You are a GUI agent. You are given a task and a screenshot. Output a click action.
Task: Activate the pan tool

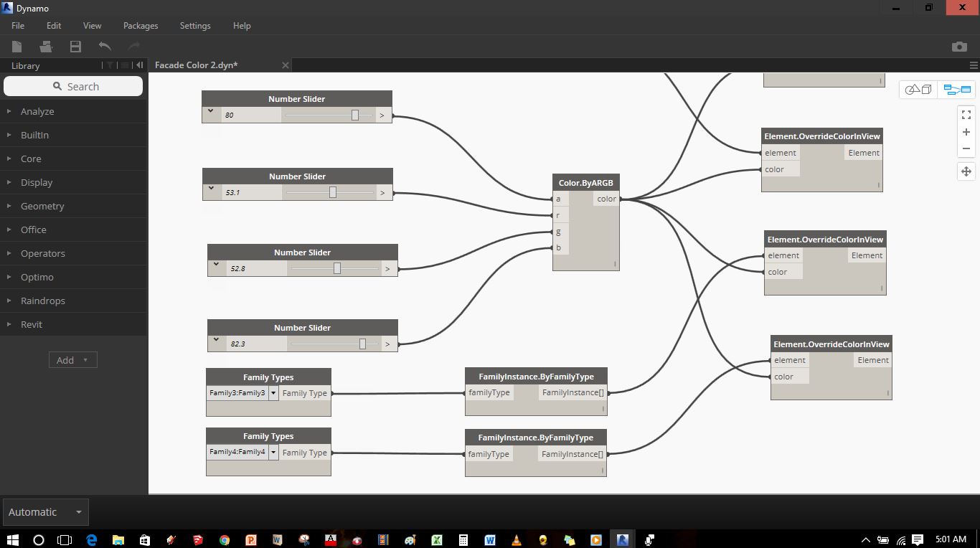click(x=966, y=171)
